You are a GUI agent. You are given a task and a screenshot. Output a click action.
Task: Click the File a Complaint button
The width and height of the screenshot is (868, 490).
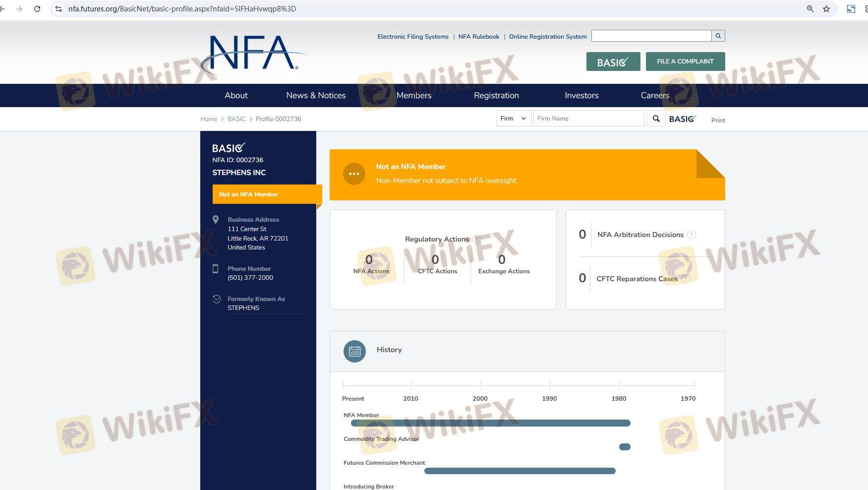coord(685,61)
